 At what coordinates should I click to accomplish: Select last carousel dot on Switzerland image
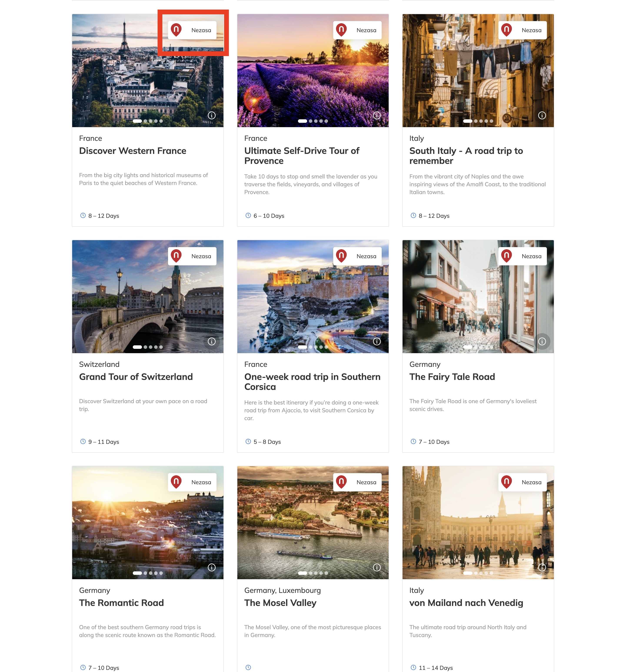tap(161, 347)
